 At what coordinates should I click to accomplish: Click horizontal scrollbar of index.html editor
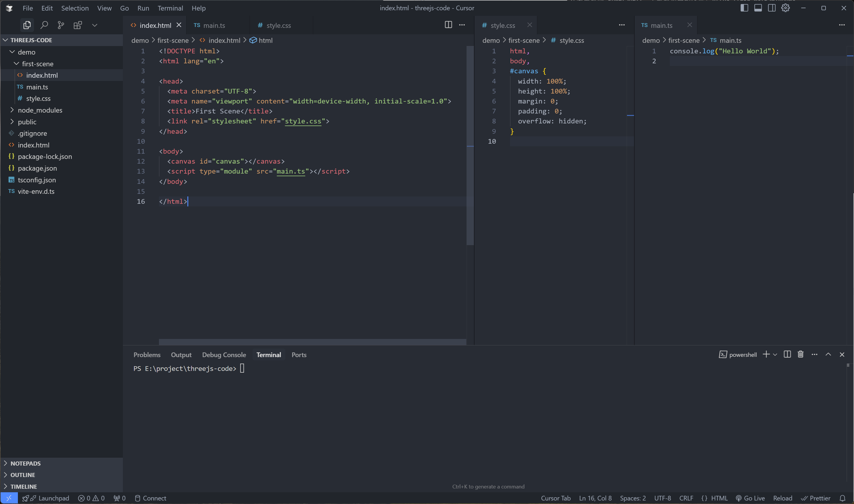pos(312,342)
